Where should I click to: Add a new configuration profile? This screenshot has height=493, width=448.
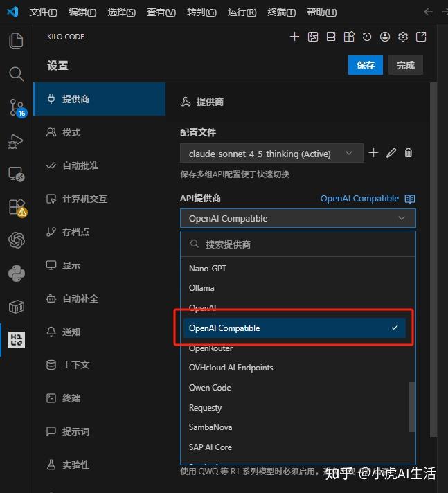tap(373, 153)
